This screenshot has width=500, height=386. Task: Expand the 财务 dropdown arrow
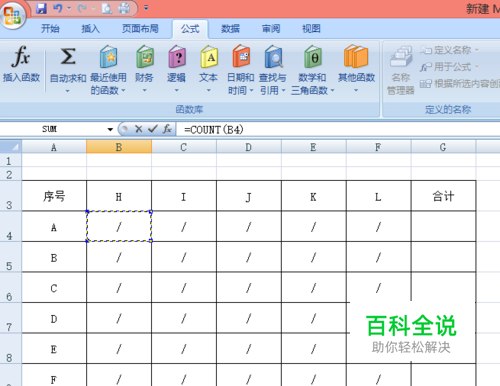pyautogui.click(x=145, y=91)
